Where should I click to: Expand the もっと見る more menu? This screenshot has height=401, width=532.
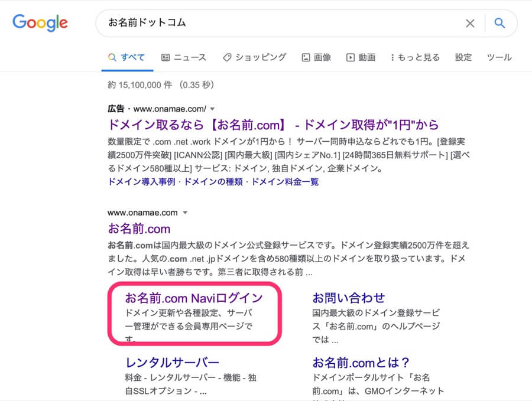coord(415,57)
